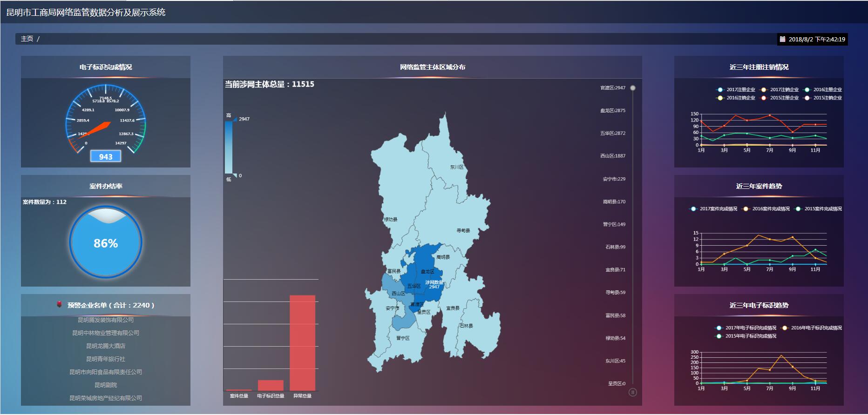Toggle the 2016年电子标识完成情况 legend
The height and width of the screenshot is (415, 868).
pyautogui.click(x=811, y=328)
